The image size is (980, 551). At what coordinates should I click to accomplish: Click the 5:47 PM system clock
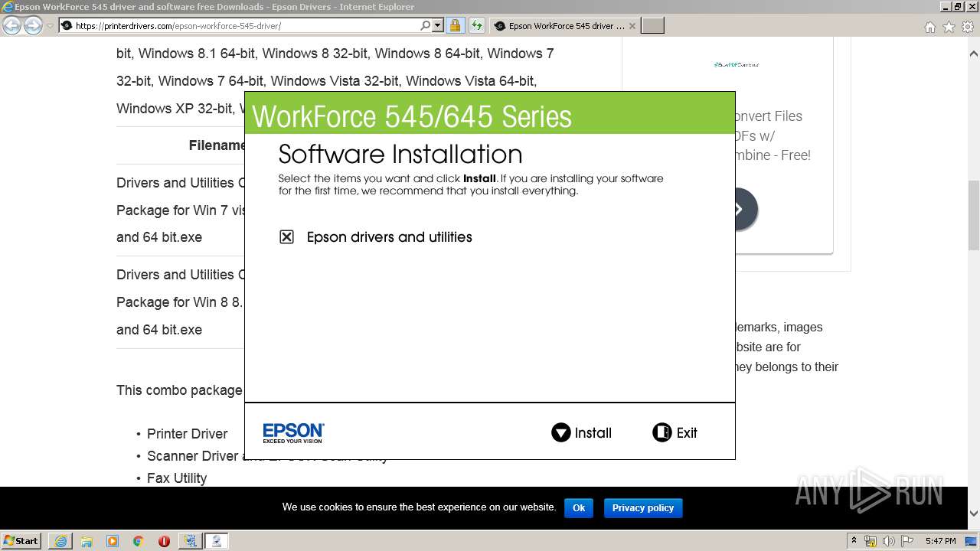pos(940,541)
